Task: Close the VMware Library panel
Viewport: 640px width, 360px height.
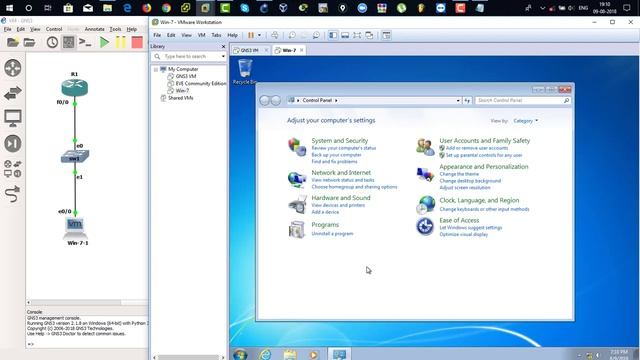Action: tap(223, 47)
